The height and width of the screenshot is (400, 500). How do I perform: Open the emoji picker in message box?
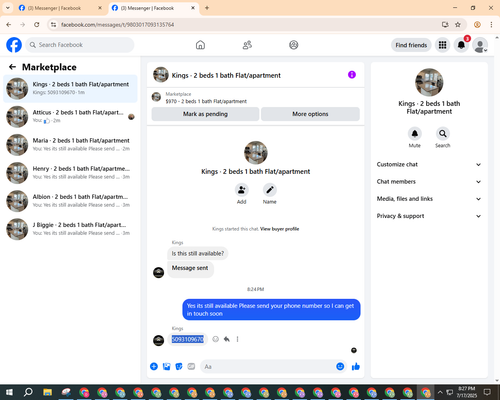[x=340, y=367]
